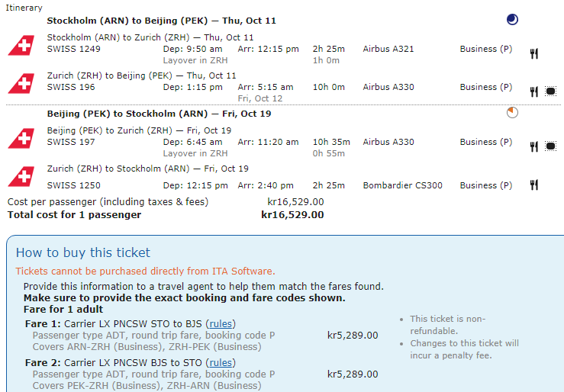Click the meal icon on the SWISS 196 row
The image size is (564, 392).
pos(534,92)
